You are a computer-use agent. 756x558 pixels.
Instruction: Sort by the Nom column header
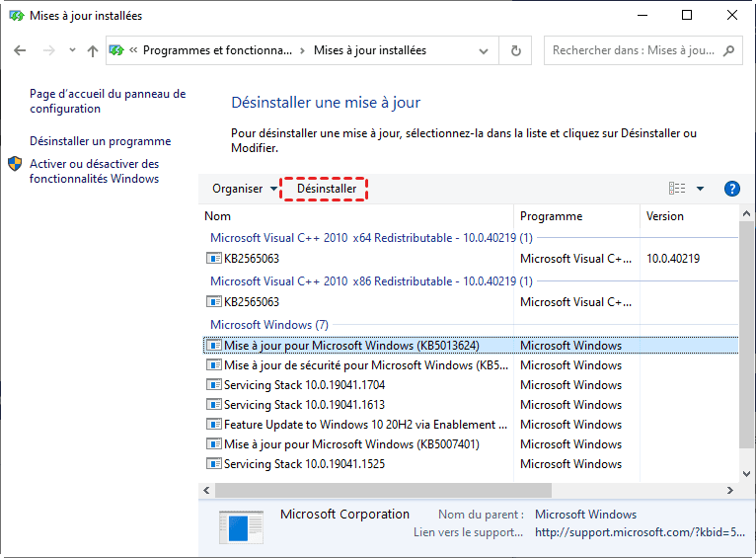(x=356, y=216)
